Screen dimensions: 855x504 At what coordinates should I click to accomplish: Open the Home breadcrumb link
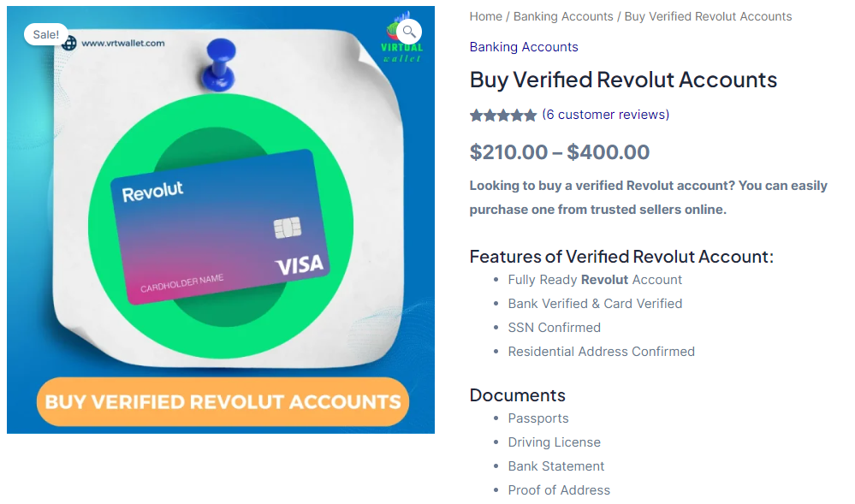[x=485, y=15]
